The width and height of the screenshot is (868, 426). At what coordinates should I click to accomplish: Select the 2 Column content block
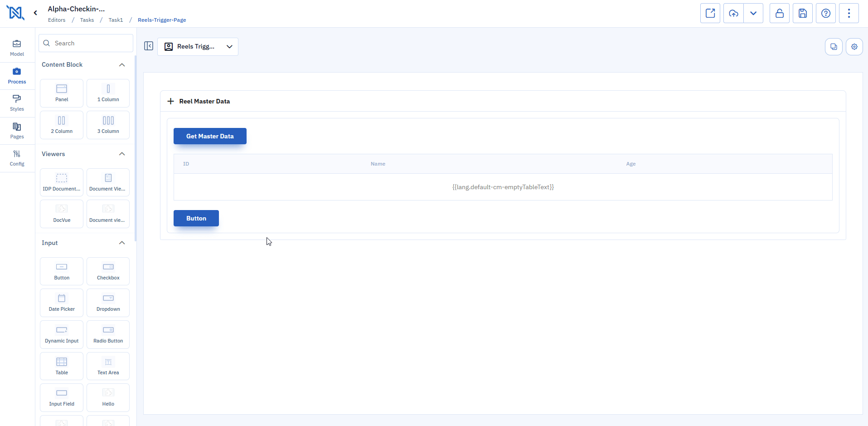pos(62,125)
